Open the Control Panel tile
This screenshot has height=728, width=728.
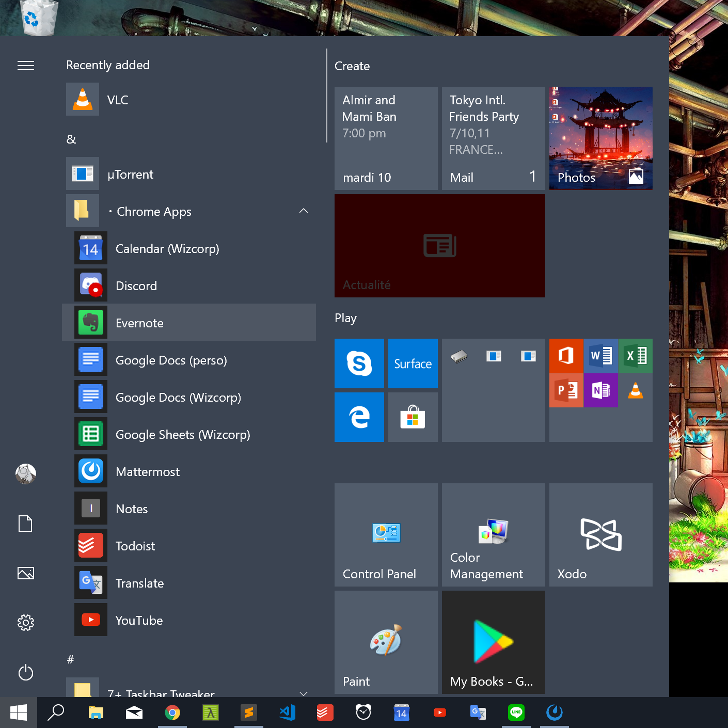(386, 534)
